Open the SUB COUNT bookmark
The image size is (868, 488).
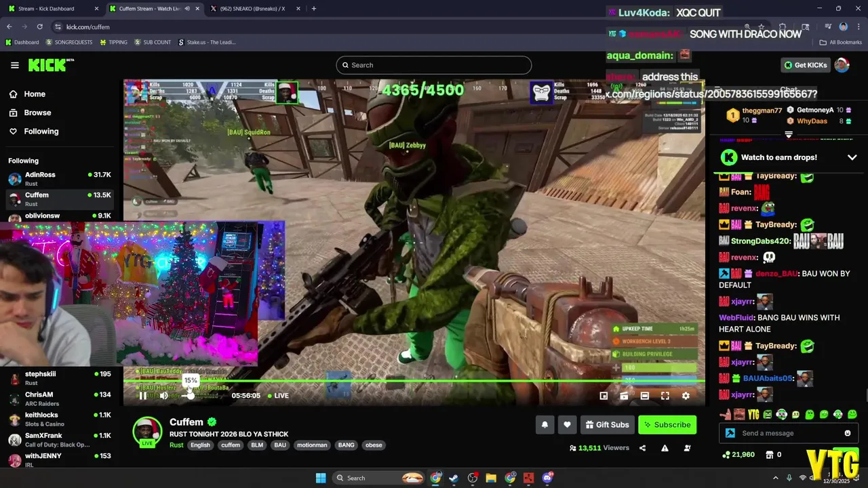click(x=153, y=42)
